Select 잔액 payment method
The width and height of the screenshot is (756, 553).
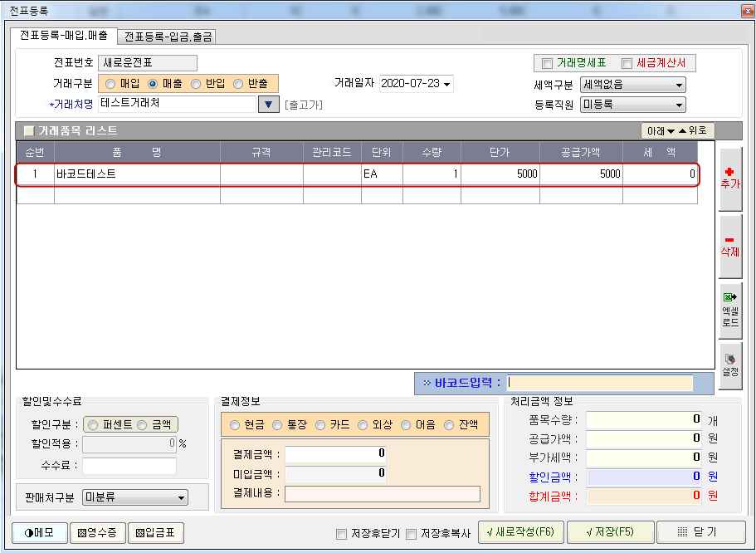[x=449, y=425]
